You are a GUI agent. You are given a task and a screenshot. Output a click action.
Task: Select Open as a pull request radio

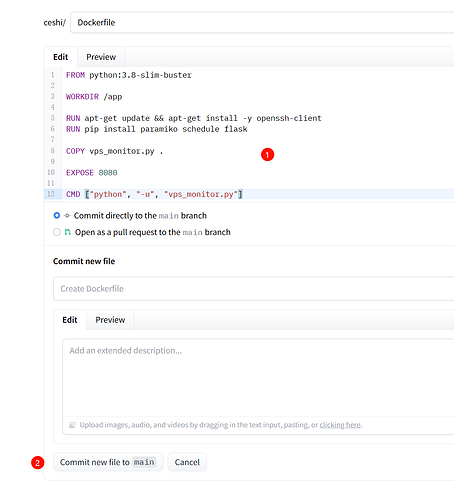57,232
